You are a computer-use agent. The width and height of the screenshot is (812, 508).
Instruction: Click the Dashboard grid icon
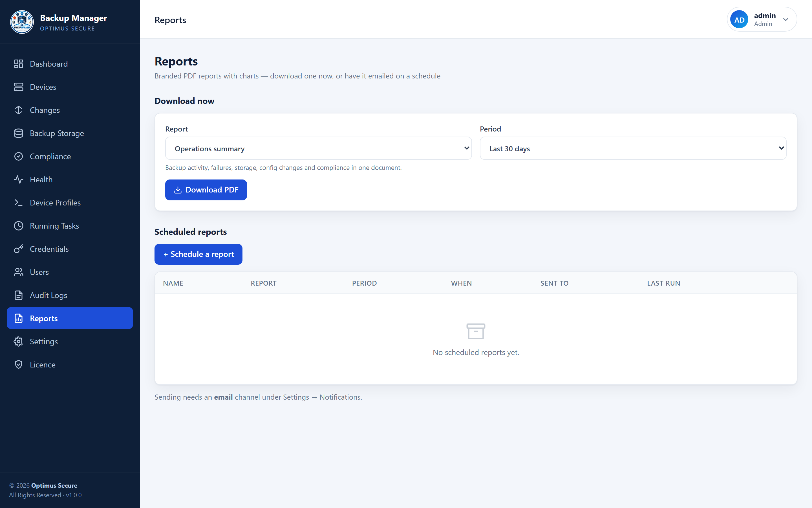pyautogui.click(x=18, y=64)
